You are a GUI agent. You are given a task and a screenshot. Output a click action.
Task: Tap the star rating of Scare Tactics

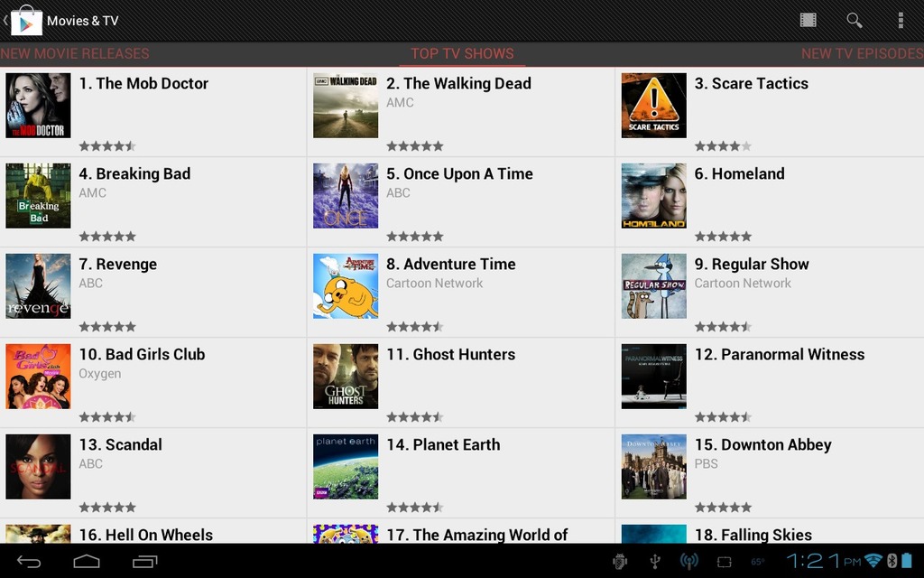pos(723,145)
